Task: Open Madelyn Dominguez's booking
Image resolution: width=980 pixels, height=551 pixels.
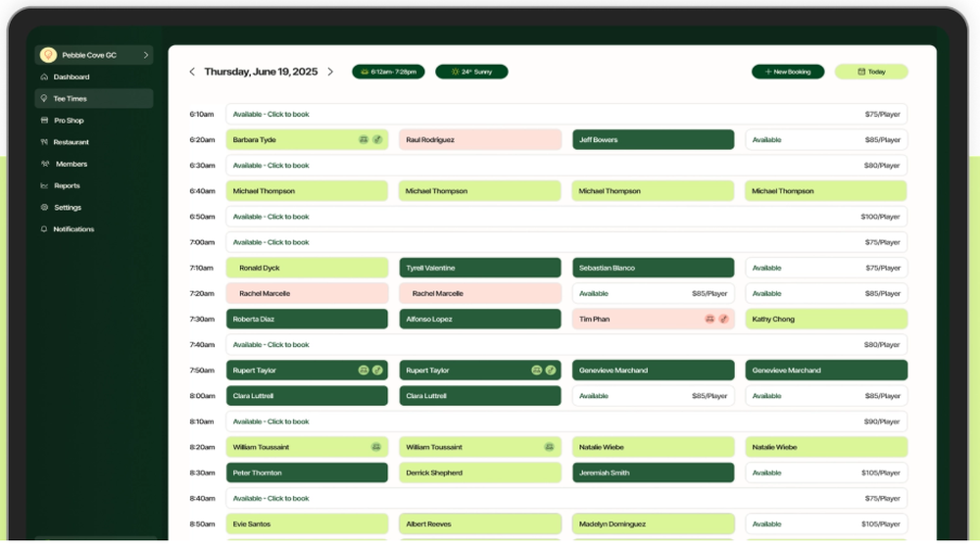Action: 653,525
